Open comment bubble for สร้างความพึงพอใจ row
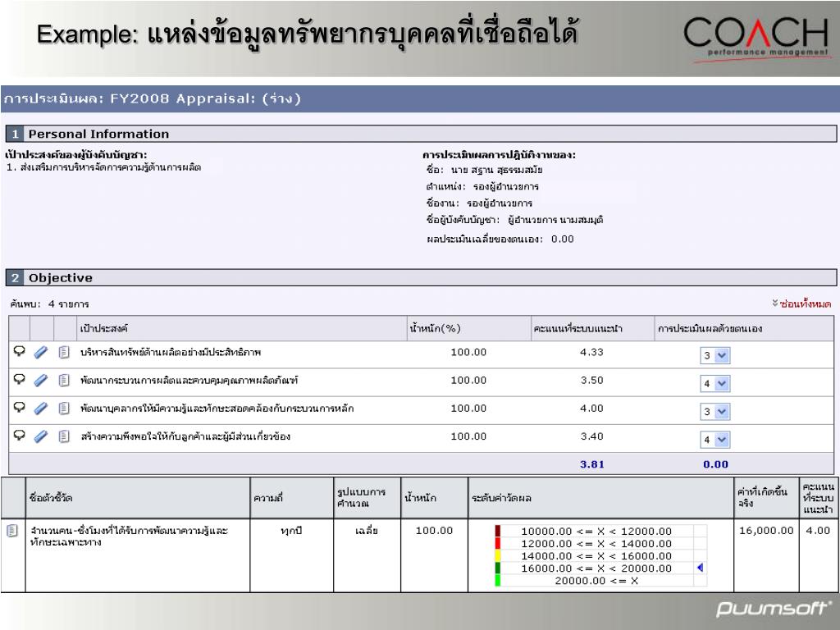This screenshot has height=630, width=840. [x=20, y=435]
